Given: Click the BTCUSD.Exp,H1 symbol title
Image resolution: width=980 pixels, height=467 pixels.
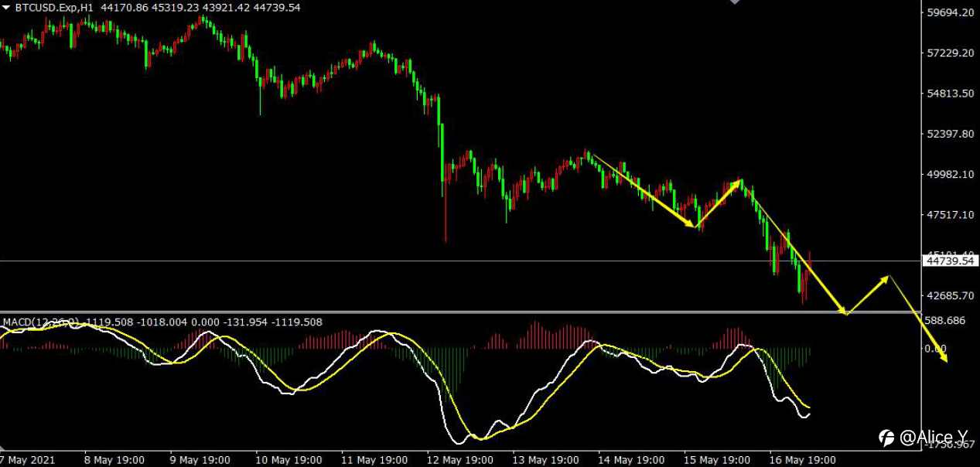Looking at the screenshot, I should (54, 8).
